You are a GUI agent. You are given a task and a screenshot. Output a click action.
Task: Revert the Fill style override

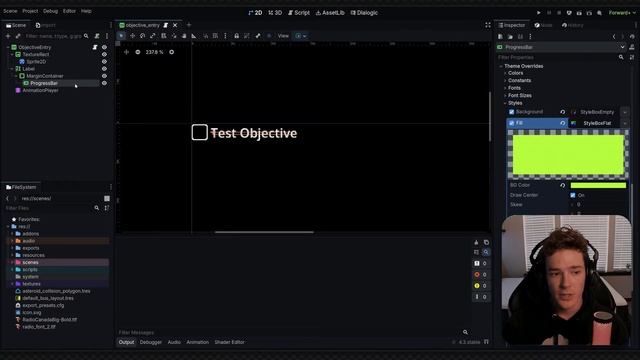[562, 123]
